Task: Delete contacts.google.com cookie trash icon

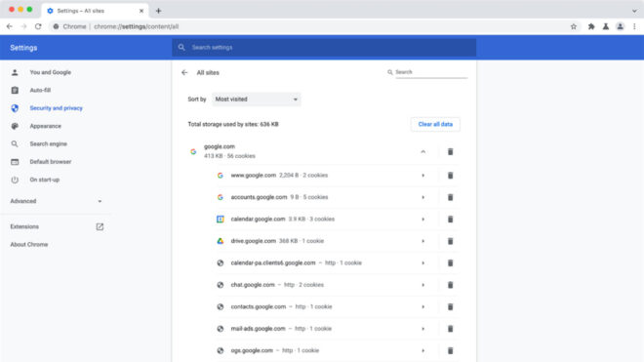Action: 450,307
